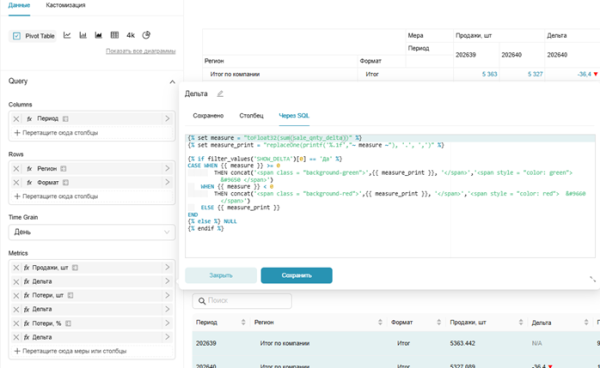This screenshot has width=600, height=368.
Task: Remove Продажи, шт metric
Action: [x=16, y=268]
